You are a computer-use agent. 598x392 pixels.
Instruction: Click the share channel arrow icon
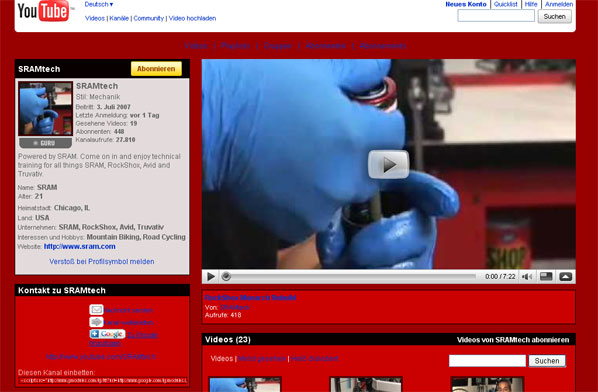point(96,322)
